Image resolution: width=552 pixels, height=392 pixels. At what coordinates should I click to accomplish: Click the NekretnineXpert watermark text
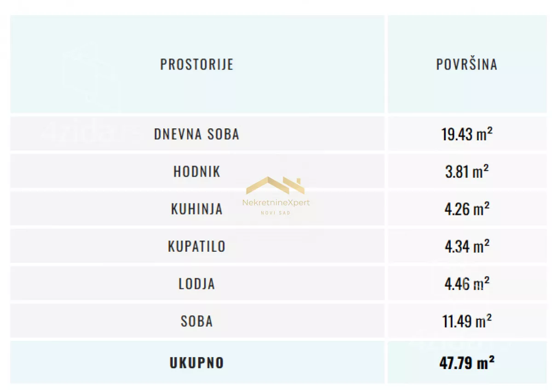pos(276,203)
